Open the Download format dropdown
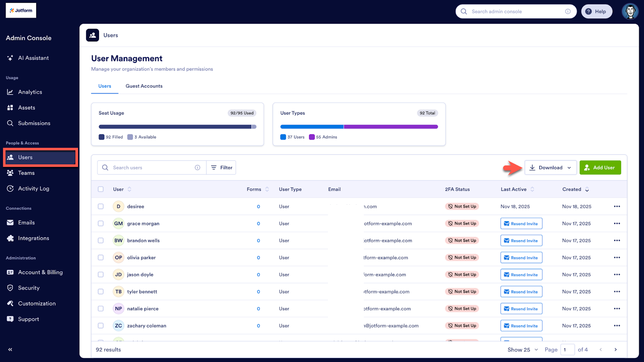644x362 pixels. pos(569,167)
